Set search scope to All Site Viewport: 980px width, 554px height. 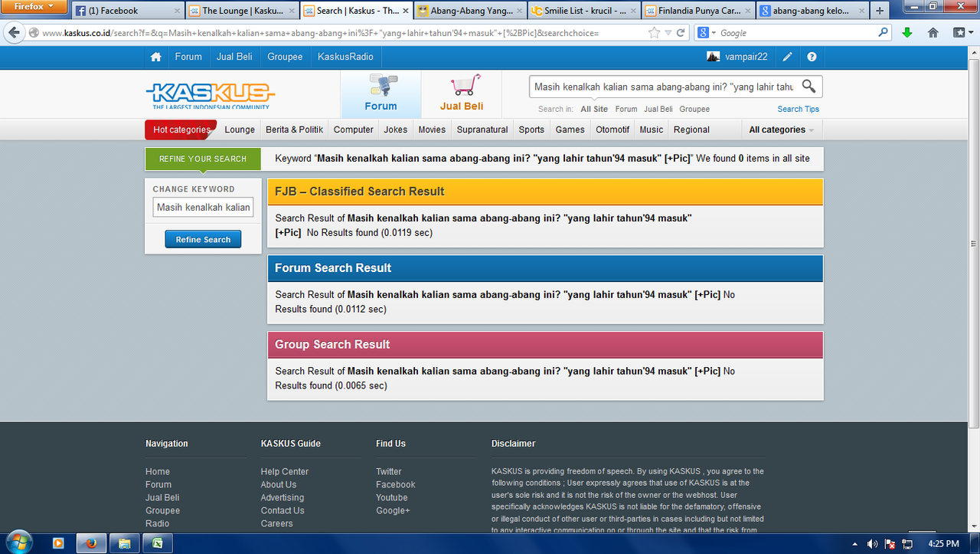594,109
